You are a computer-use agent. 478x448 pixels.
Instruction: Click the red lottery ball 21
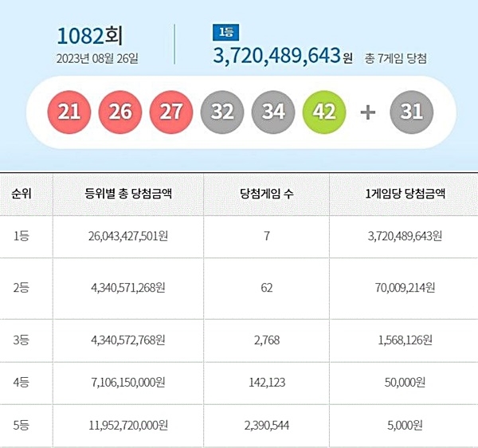[69, 112]
